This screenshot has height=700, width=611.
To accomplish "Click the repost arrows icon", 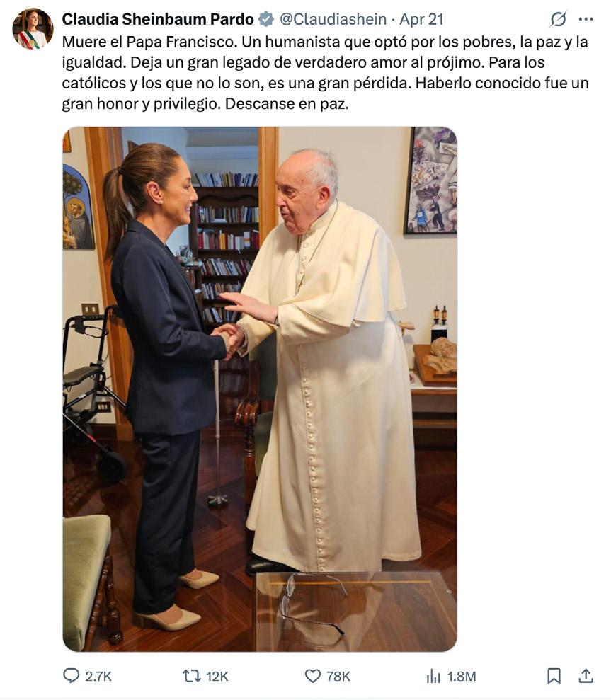I will point(192,676).
